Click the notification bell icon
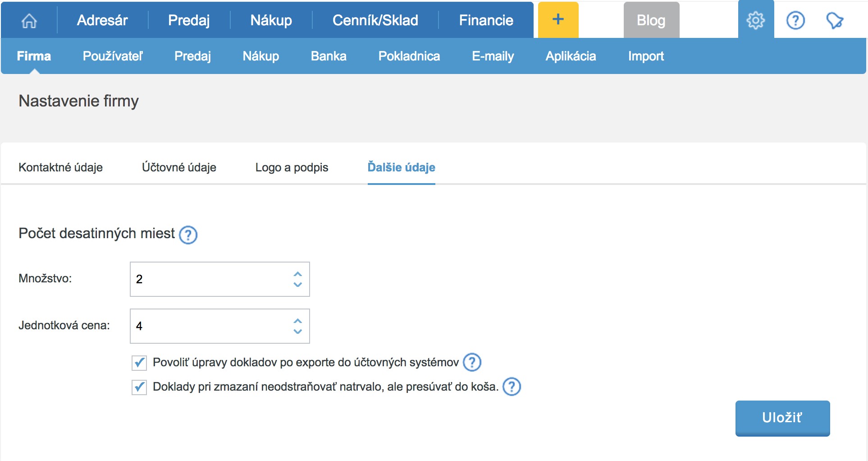Image resolution: width=868 pixels, height=461 pixels. [834, 20]
